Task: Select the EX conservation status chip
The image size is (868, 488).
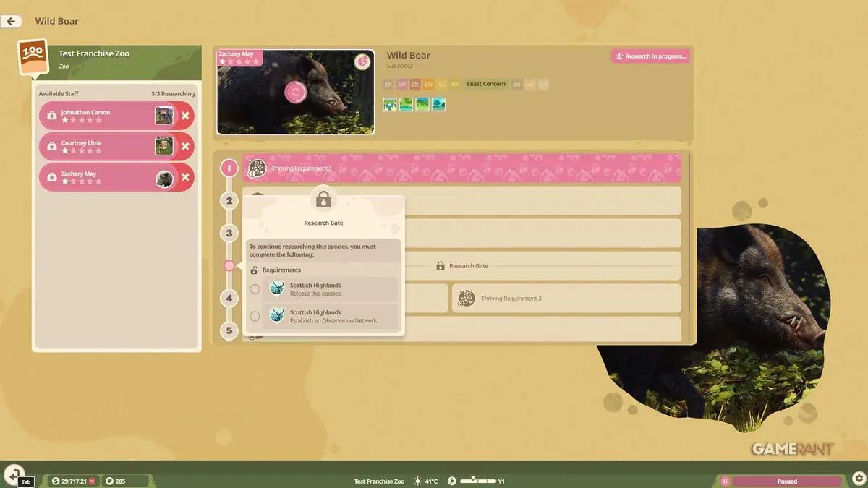Action: [388, 85]
